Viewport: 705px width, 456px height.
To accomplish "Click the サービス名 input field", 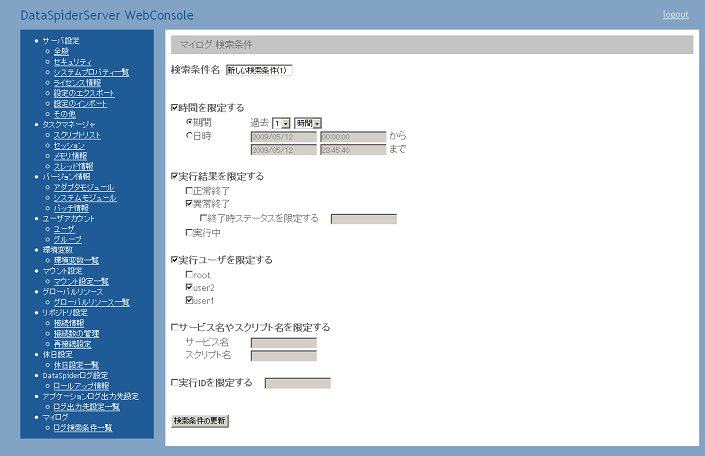I will pyautogui.click(x=284, y=343).
